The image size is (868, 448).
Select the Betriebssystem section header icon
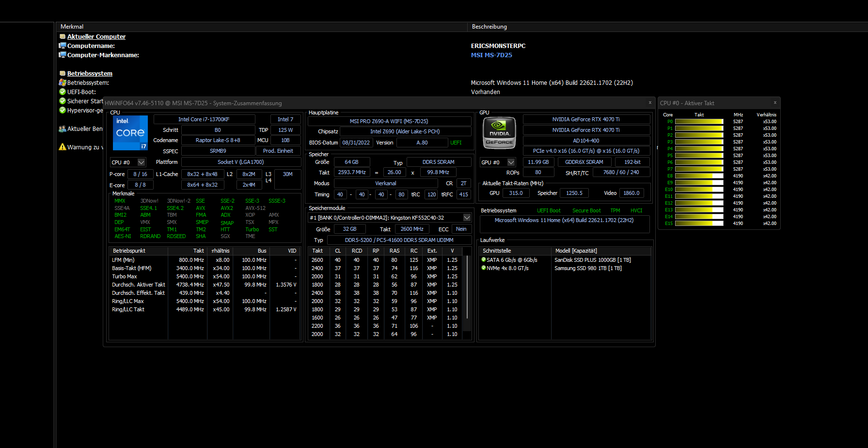point(63,73)
